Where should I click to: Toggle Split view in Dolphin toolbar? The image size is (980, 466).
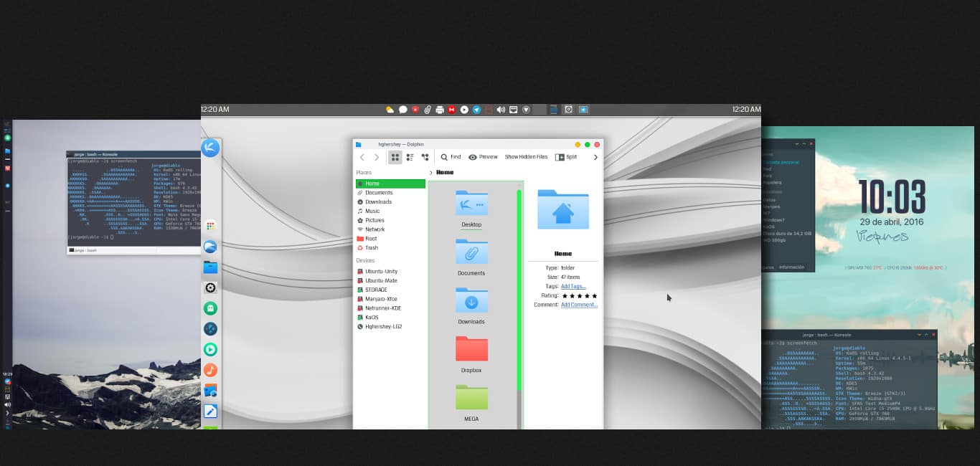(x=566, y=157)
